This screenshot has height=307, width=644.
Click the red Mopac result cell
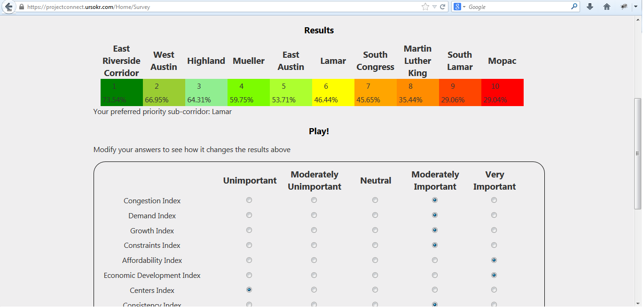point(502,92)
